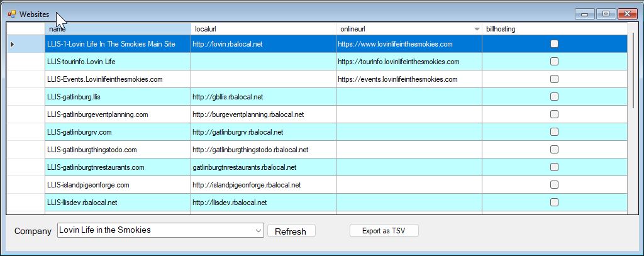Select cell LLIS-llisdev.rbalocal.net

118,203
